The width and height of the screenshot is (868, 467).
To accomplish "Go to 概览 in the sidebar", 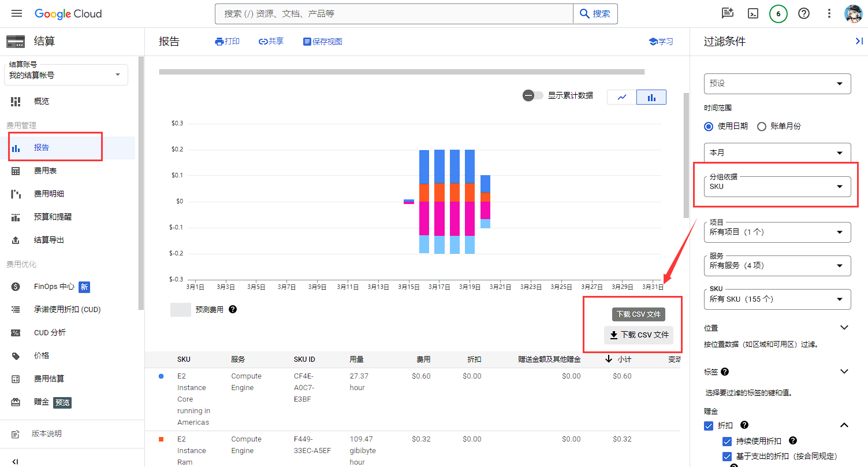I will (x=68, y=101).
